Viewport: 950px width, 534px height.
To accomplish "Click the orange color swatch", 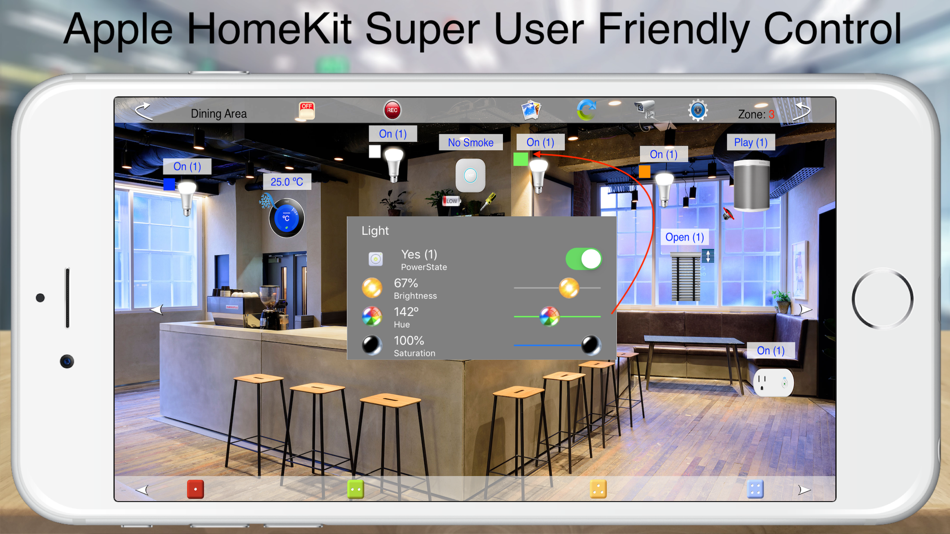I will click(x=645, y=172).
